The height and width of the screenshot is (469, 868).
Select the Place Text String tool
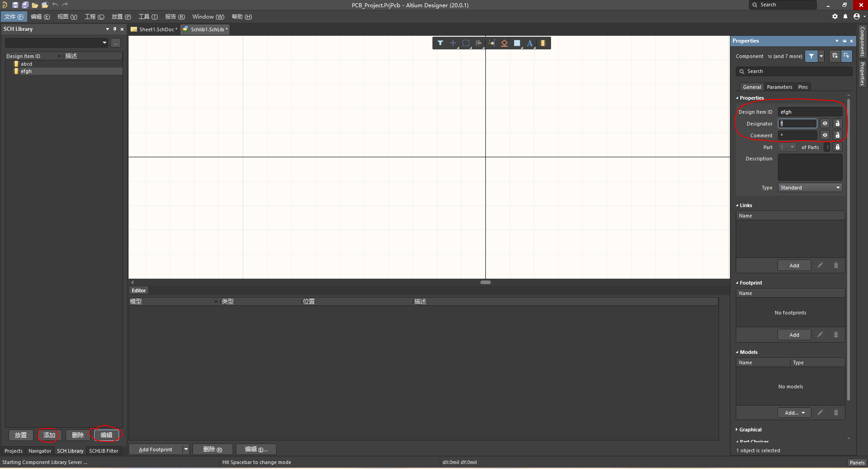[x=530, y=43]
